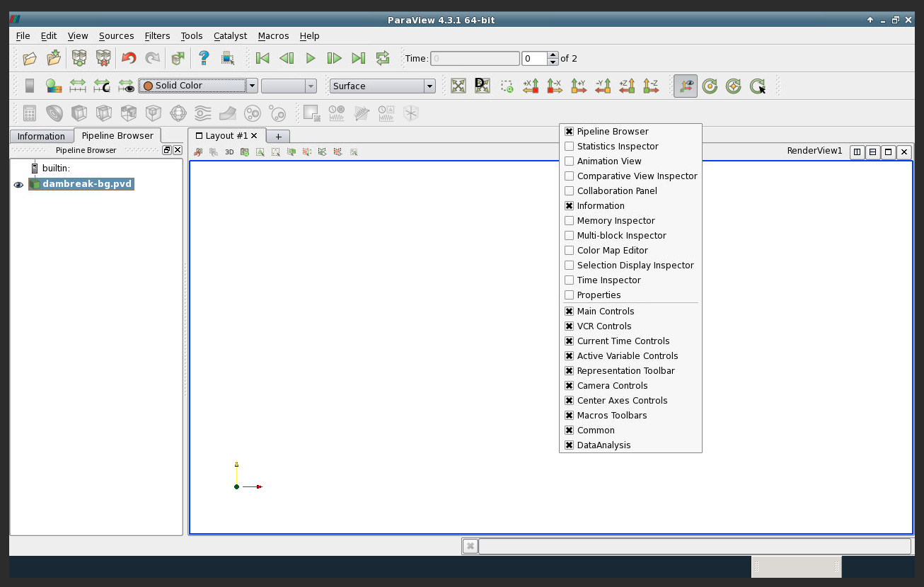
Task: Open the Surface representation dropdown
Action: [x=382, y=86]
